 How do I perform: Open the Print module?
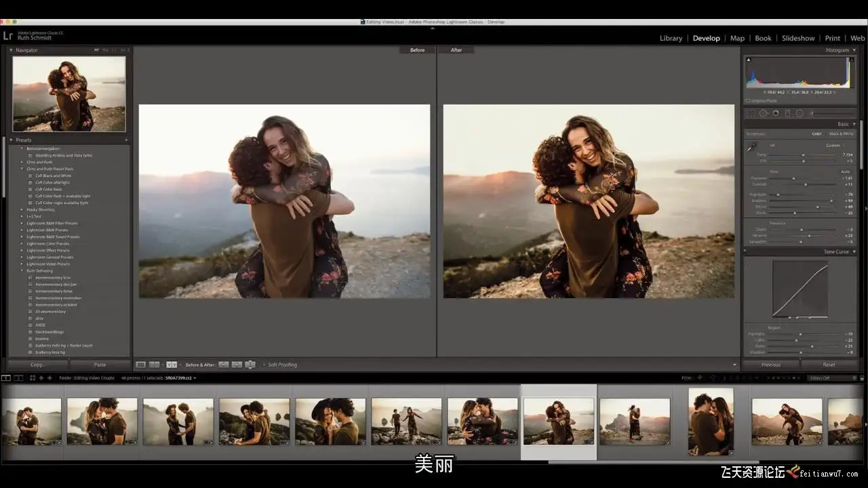(x=832, y=38)
